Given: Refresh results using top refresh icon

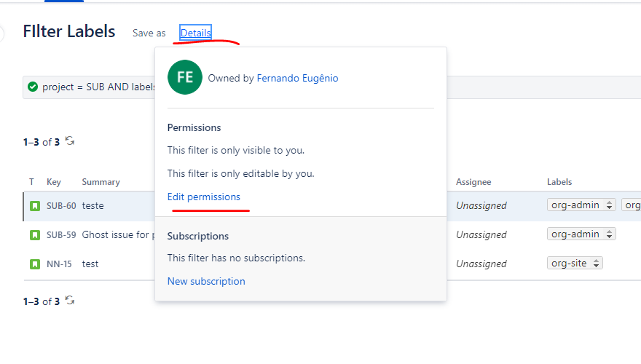Looking at the screenshot, I should pos(70,141).
